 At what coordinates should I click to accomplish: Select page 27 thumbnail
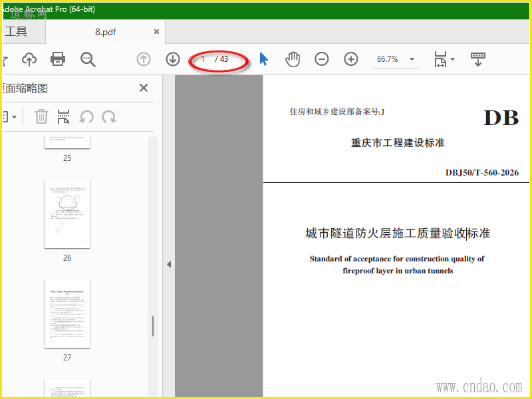point(67,314)
